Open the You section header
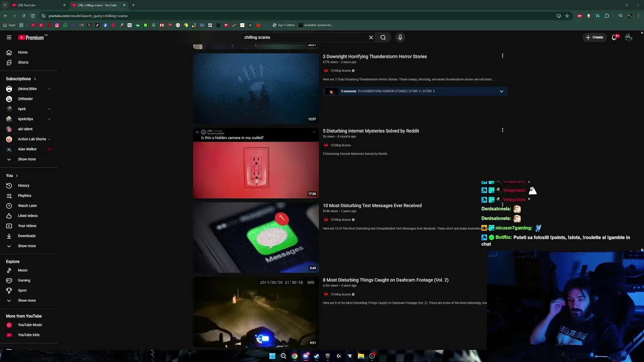Image resolution: width=644 pixels, height=362 pixels. click(12, 175)
